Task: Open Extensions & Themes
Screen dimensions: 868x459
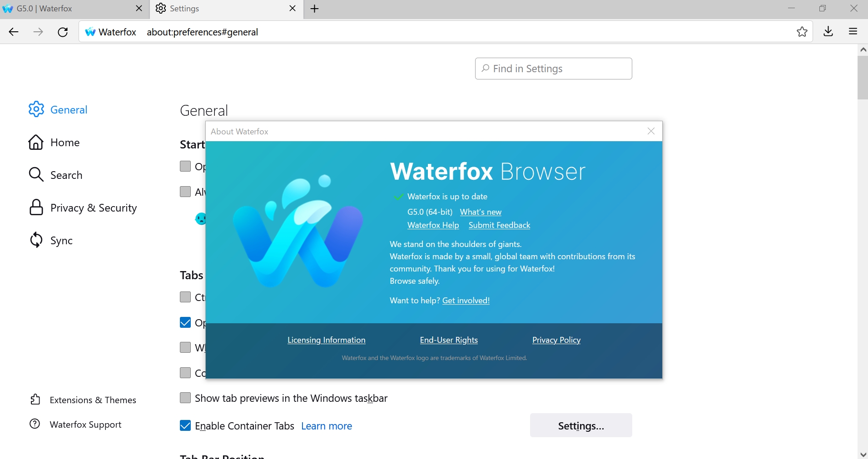Action: coord(93,400)
